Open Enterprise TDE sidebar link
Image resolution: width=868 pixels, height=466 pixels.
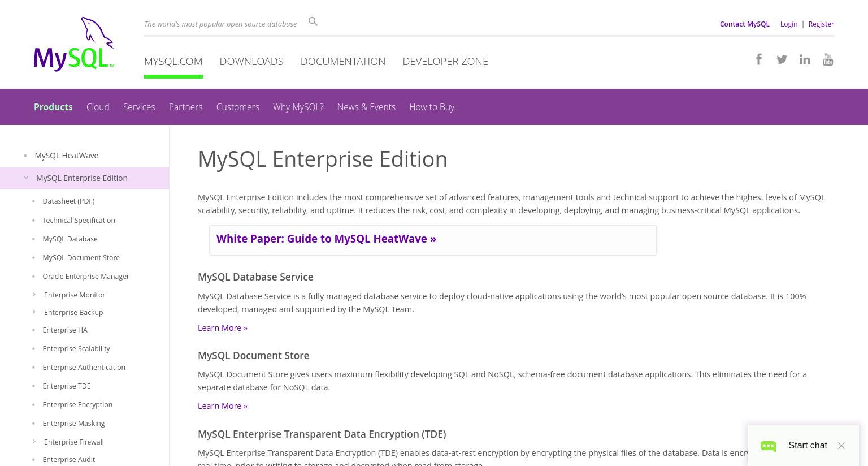(x=67, y=386)
